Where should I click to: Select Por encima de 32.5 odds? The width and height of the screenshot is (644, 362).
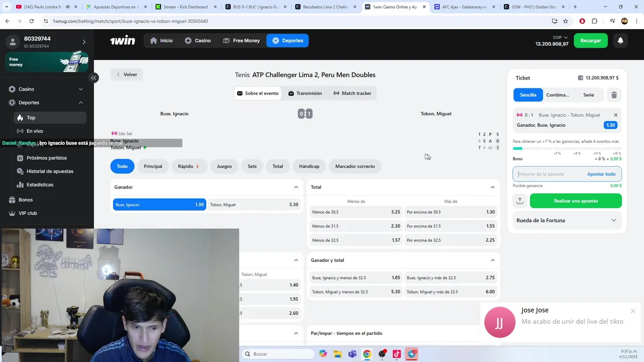point(451,240)
